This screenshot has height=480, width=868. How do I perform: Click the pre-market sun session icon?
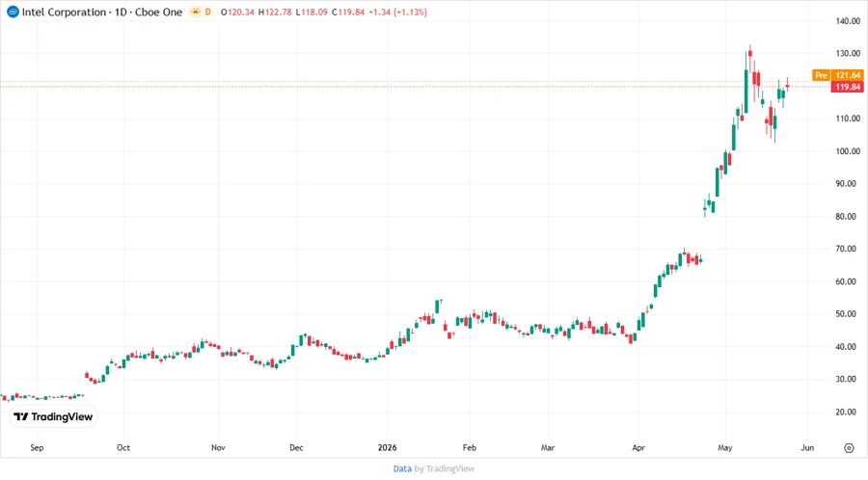(196, 12)
